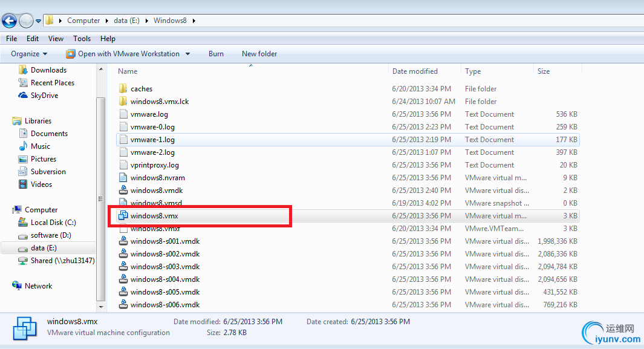Click the windows8.vmdk disk icon
644x349 pixels.
point(123,190)
